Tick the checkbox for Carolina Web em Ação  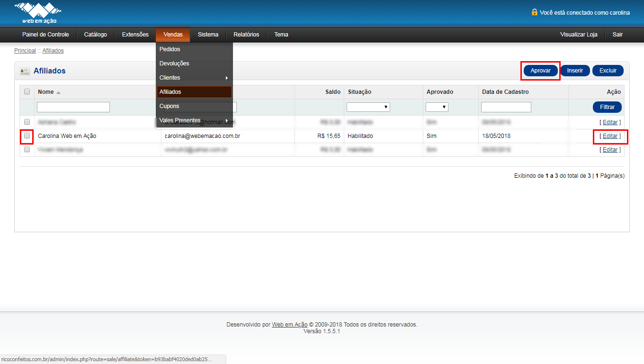tap(27, 136)
